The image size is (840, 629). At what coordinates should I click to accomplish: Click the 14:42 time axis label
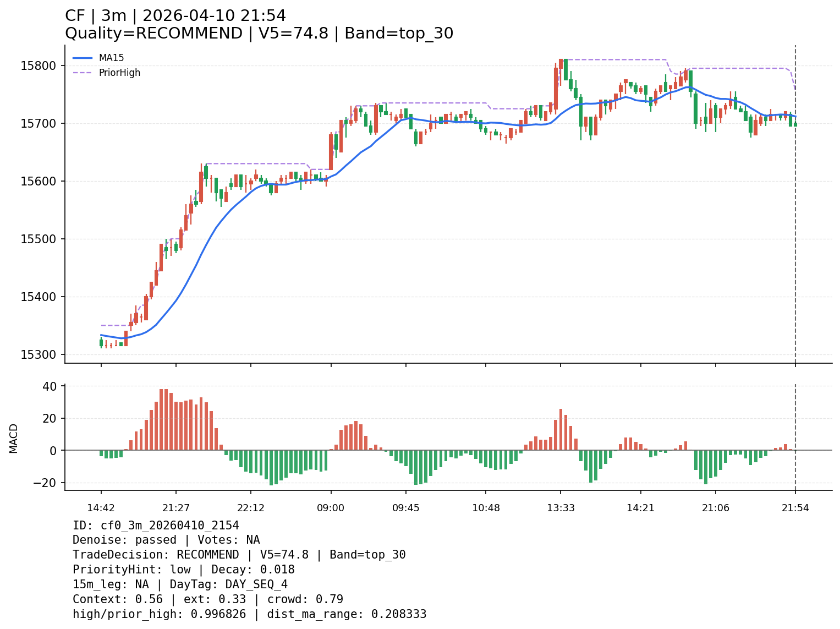pos(101,508)
